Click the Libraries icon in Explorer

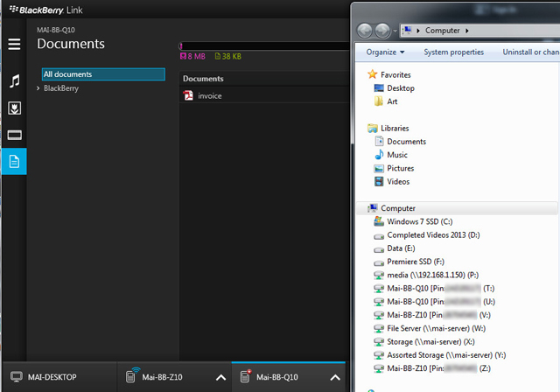(373, 128)
